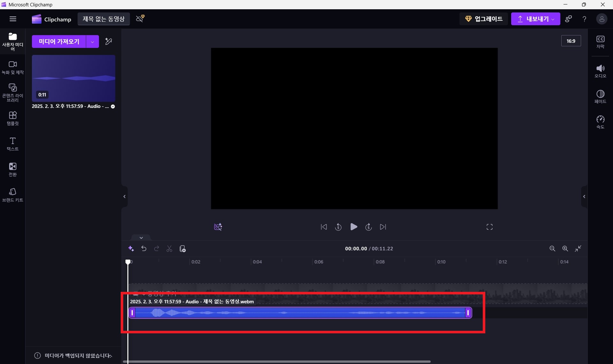Image resolution: width=613 pixels, height=364 pixels.
Task: Zoom in the timeline
Action: 565,249
